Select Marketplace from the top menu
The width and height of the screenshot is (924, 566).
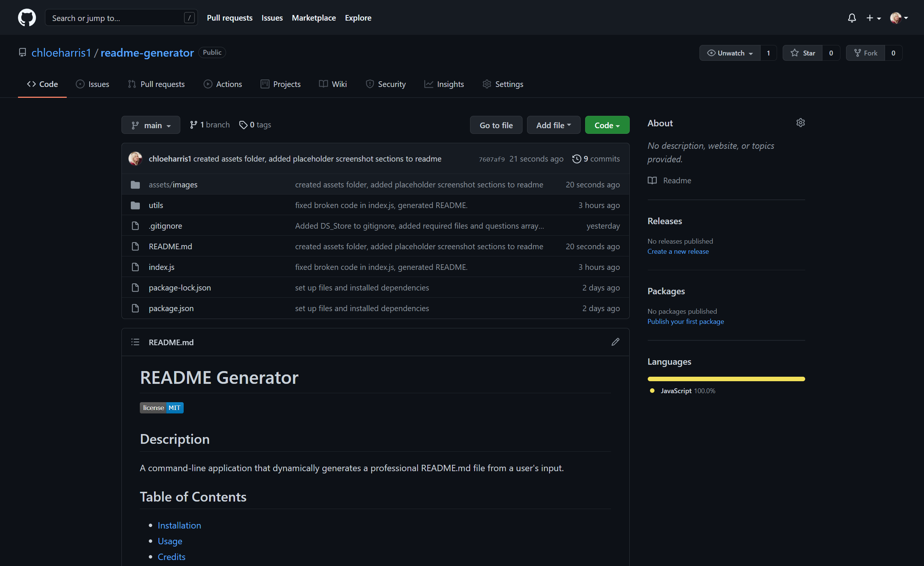click(x=313, y=18)
